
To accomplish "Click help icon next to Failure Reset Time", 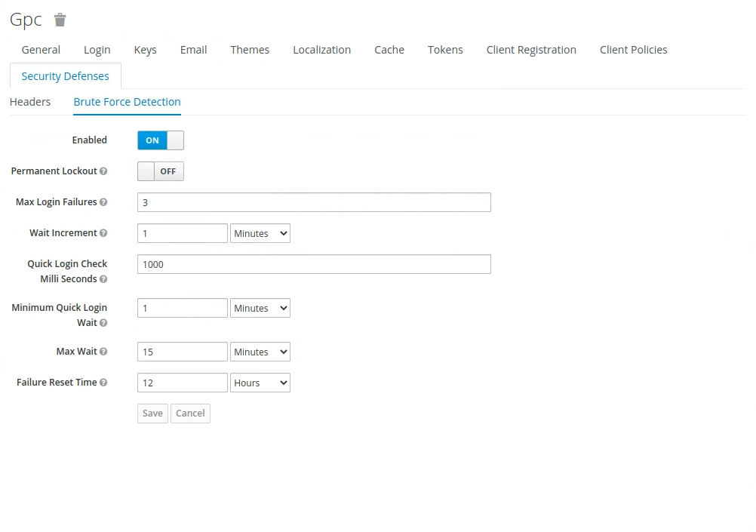I will tap(103, 383).
